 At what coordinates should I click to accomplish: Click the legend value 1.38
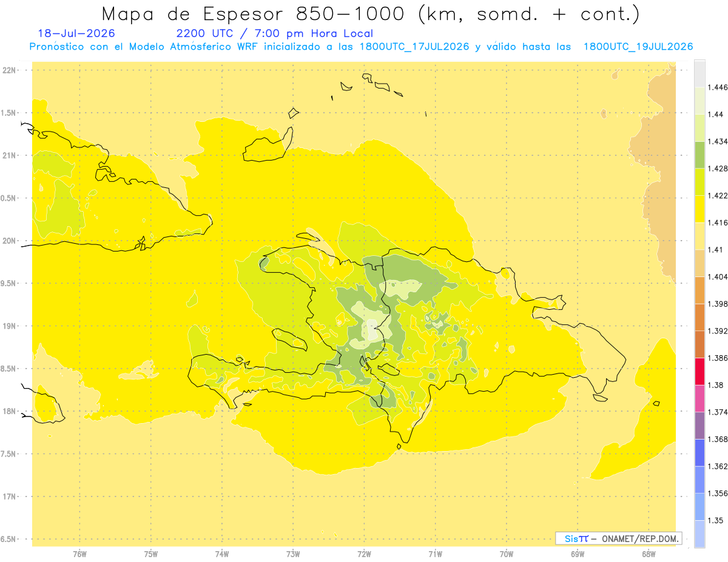point(716,385)
